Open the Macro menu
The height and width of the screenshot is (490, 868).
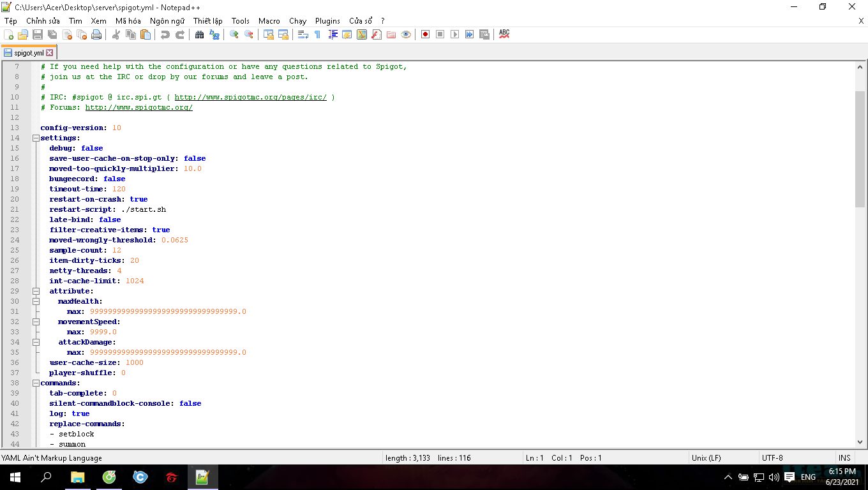point(269,21)
